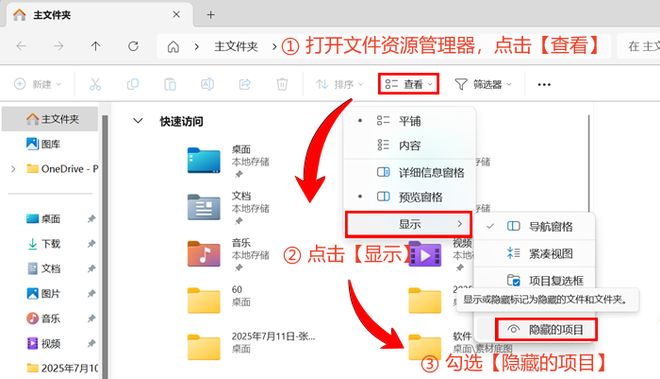Image resolution: width=660 pixels, height=379 pixels.
Task: Click chevron after 主文件夹 in address bar
Action: coord(274,46)
